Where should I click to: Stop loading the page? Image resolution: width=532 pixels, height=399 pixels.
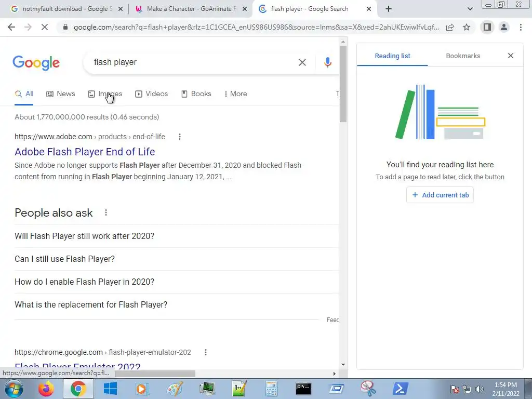pyautogui.click(x=45, y=27)
